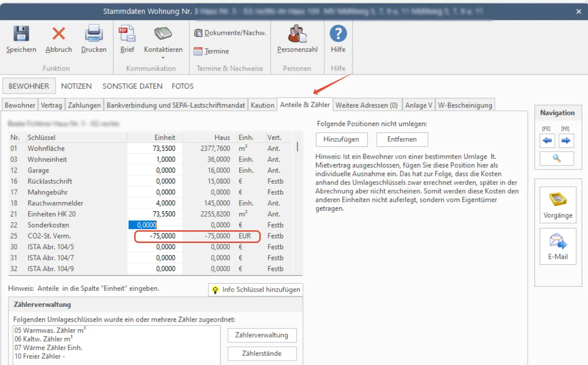Open the Zahlungen sub-tab

(x=84, y=105)
